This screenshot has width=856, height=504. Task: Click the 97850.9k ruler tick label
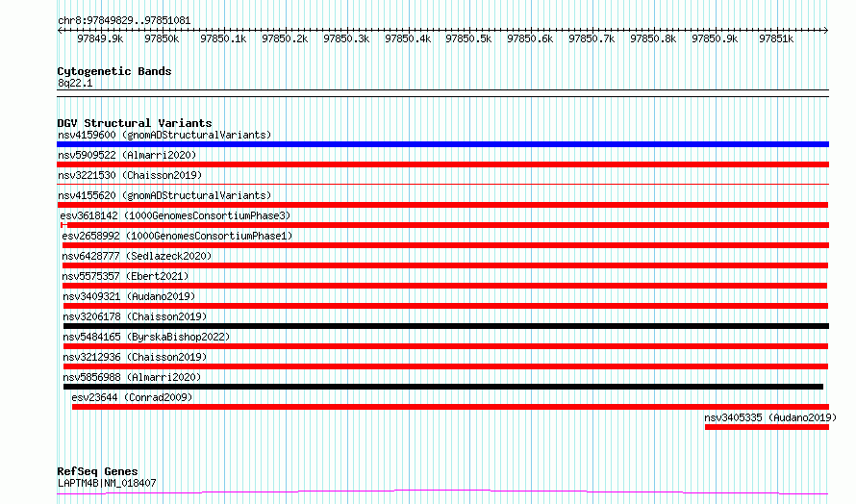(x=716, y=39)
